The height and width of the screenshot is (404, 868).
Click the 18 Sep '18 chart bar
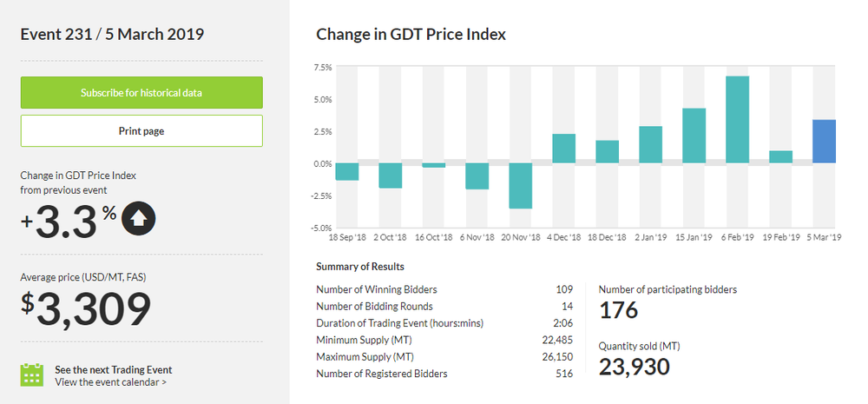(x=347, y=171)
